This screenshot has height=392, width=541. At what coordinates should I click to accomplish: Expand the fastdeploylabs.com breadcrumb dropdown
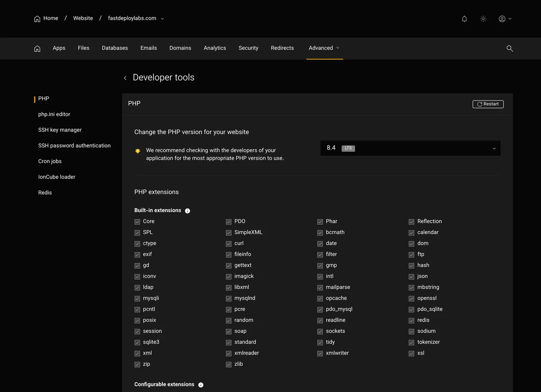[162, 19]
